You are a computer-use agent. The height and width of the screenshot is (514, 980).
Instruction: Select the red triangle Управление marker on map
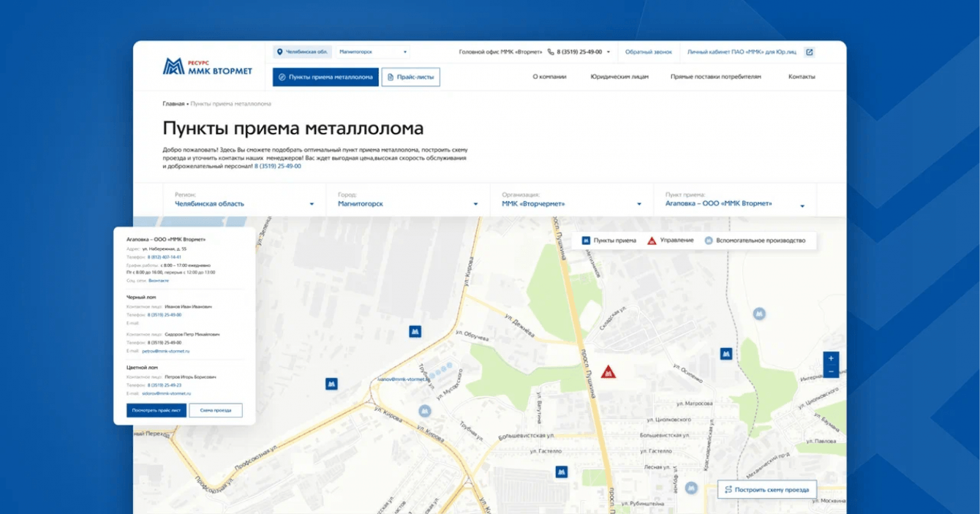click(x=608, y=372)
